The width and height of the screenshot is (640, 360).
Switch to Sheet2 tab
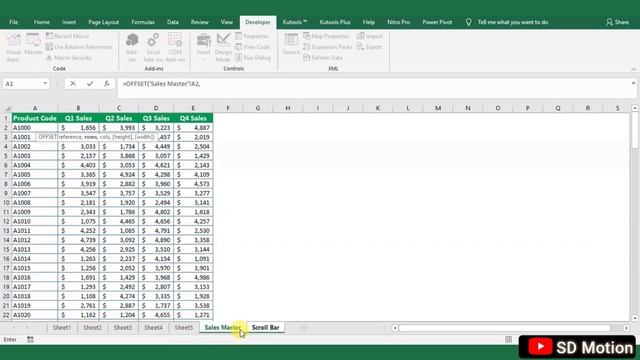pos(92,327)
